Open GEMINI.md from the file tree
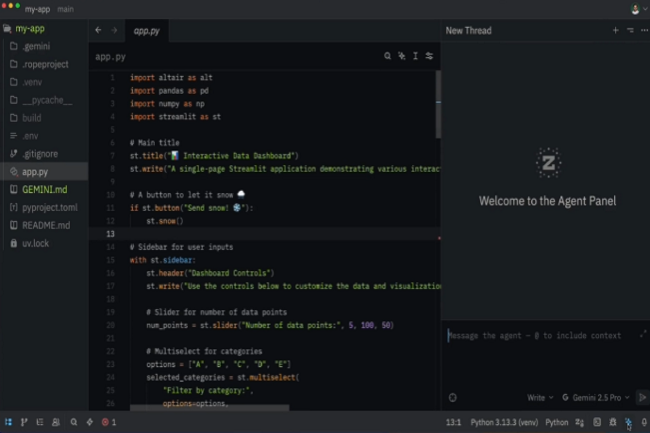 [x=44, y=189]
